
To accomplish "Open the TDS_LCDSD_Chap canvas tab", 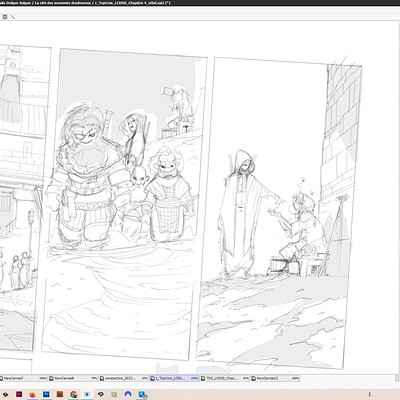I will 225,378.
